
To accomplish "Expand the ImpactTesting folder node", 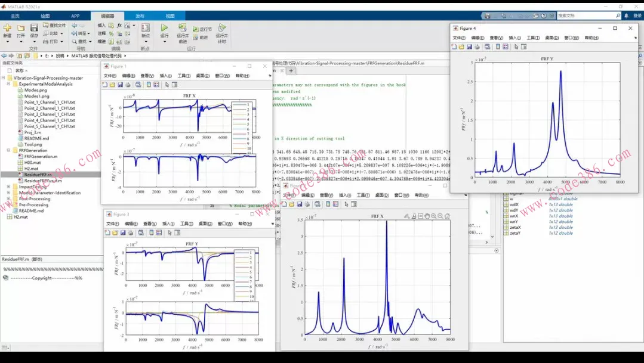I will [x=9, y=187].
